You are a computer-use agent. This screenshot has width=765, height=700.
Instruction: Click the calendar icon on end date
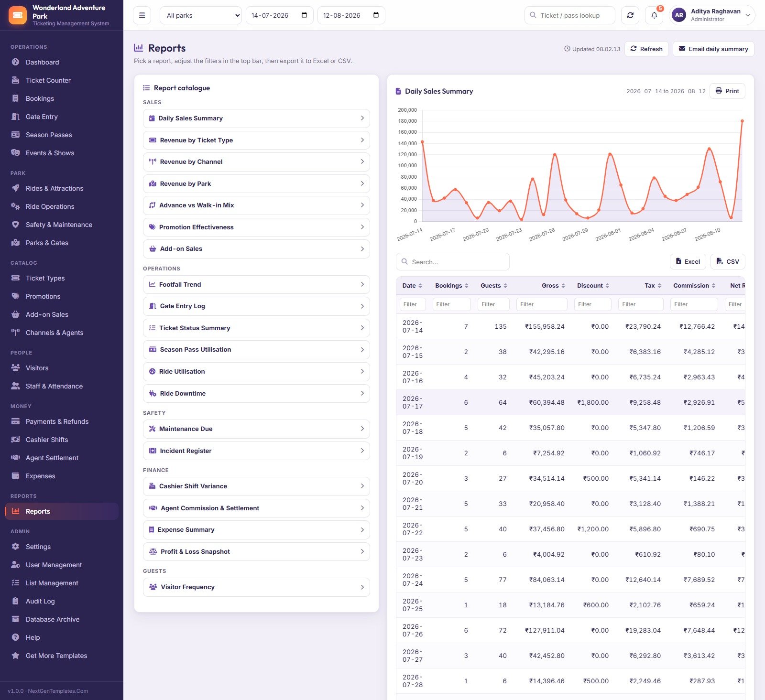click(x=376, y=15)
